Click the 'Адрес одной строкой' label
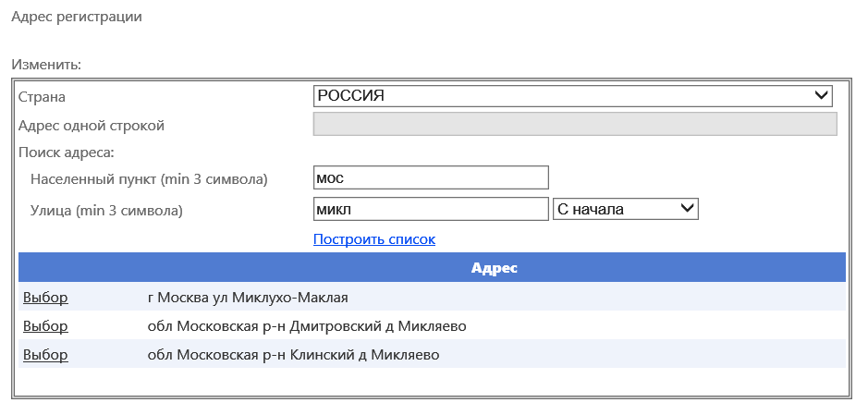This screenshot has width=868, height=415. 92,126
